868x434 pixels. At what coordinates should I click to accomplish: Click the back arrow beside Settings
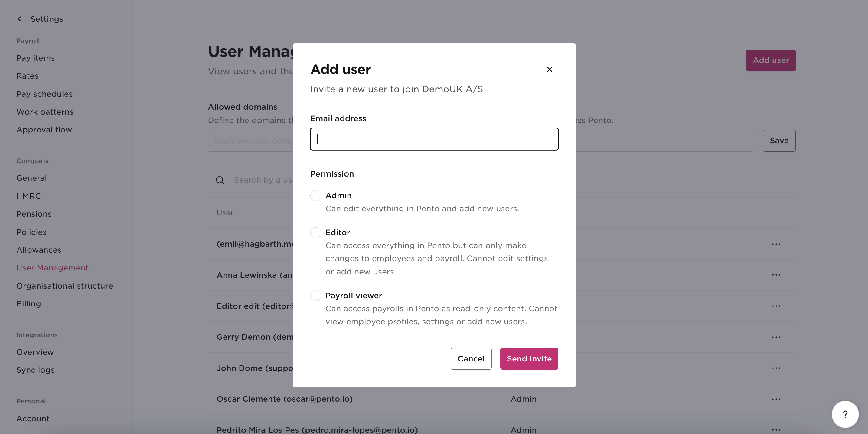19,19
